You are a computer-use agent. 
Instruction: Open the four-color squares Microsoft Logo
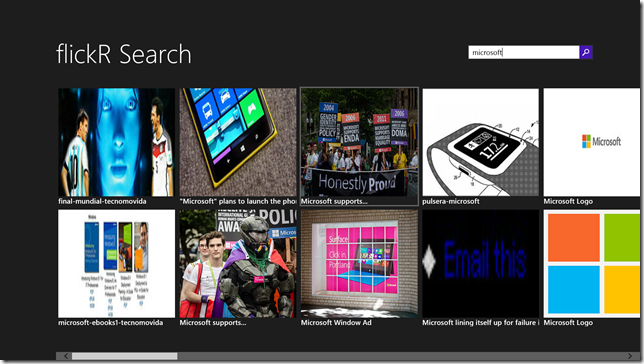[592, 264]
